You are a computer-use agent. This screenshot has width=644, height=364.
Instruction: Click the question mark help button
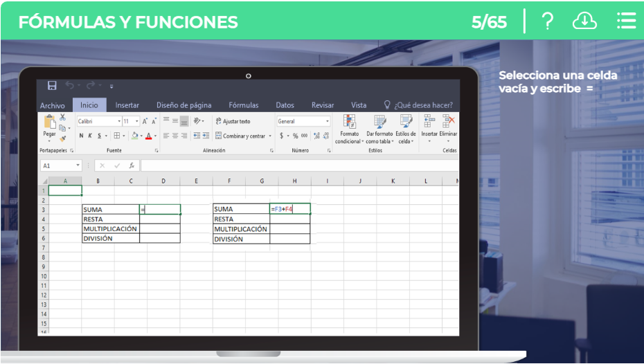547,21
